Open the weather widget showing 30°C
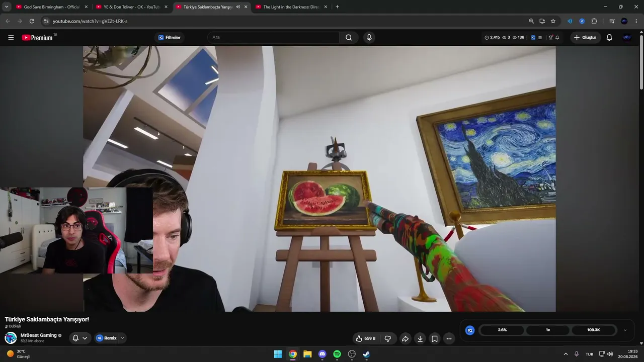 (19, 354)
